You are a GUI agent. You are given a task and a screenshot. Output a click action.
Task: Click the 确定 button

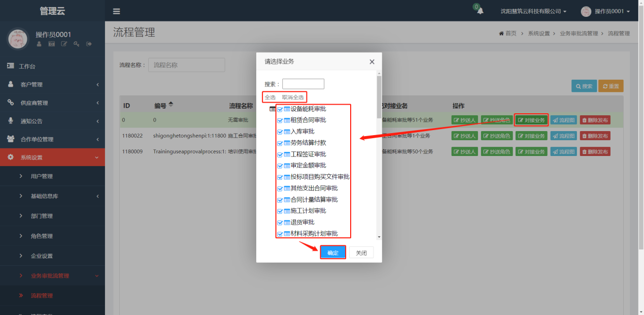pos(333,253)
